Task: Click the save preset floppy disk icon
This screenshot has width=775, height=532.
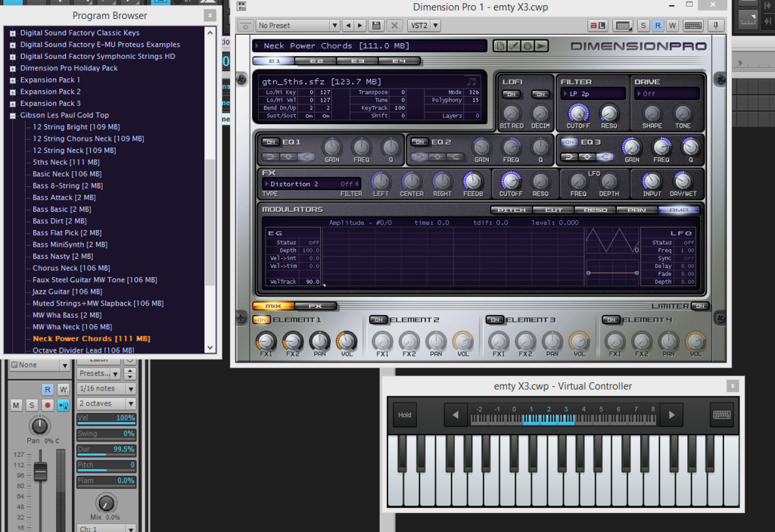Action: tap(376, 26)
